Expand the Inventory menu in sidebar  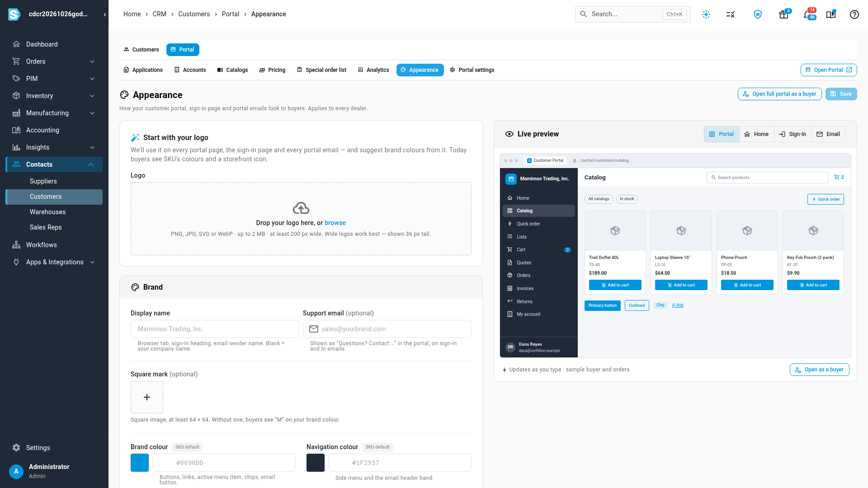pyautogui.click(x=92, y=96)
